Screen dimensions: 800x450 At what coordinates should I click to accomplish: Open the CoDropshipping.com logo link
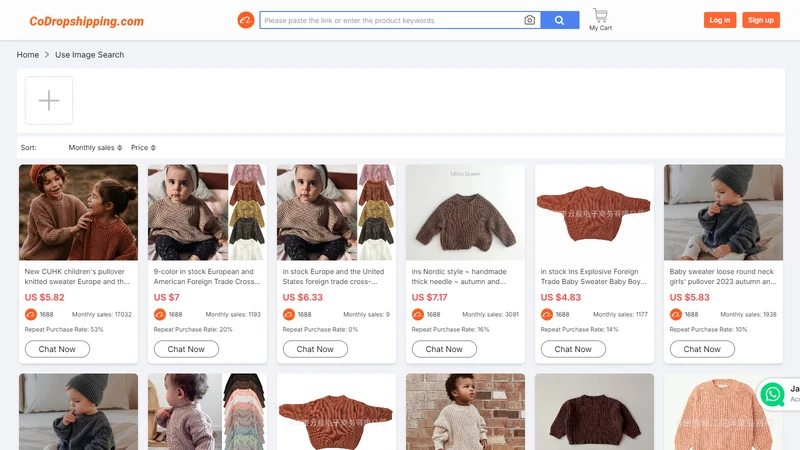point(86,21)
